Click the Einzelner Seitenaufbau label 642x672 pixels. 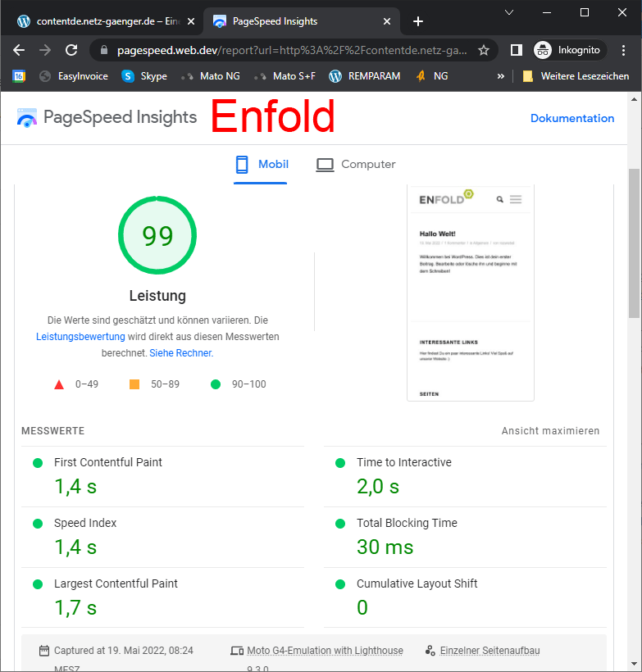point(489,651)
